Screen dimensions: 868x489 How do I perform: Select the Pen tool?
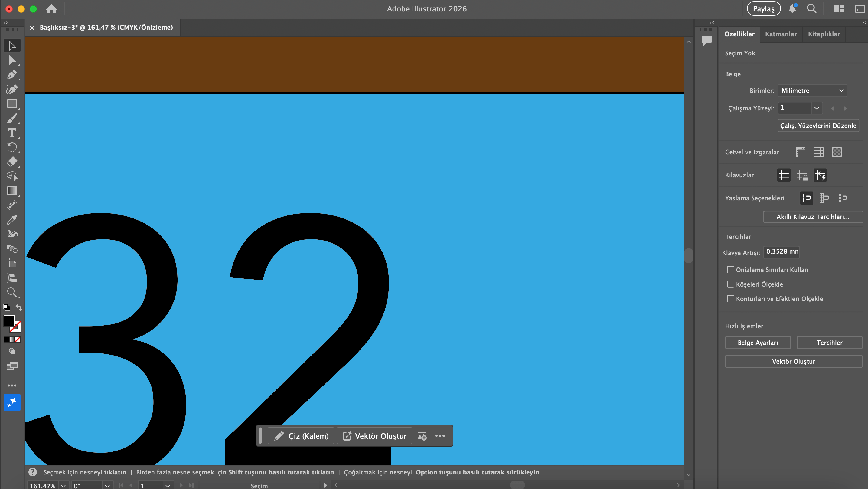[12, 74]
